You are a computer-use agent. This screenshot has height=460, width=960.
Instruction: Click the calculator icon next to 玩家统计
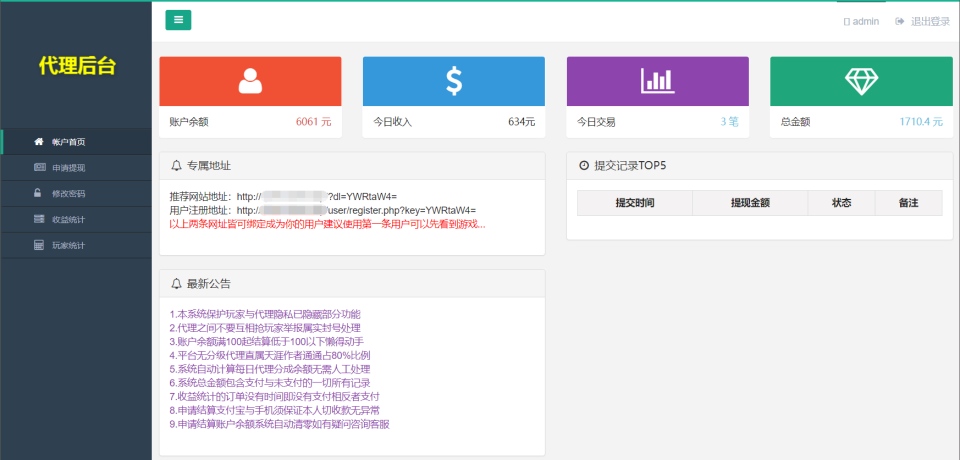click(39, 245)
